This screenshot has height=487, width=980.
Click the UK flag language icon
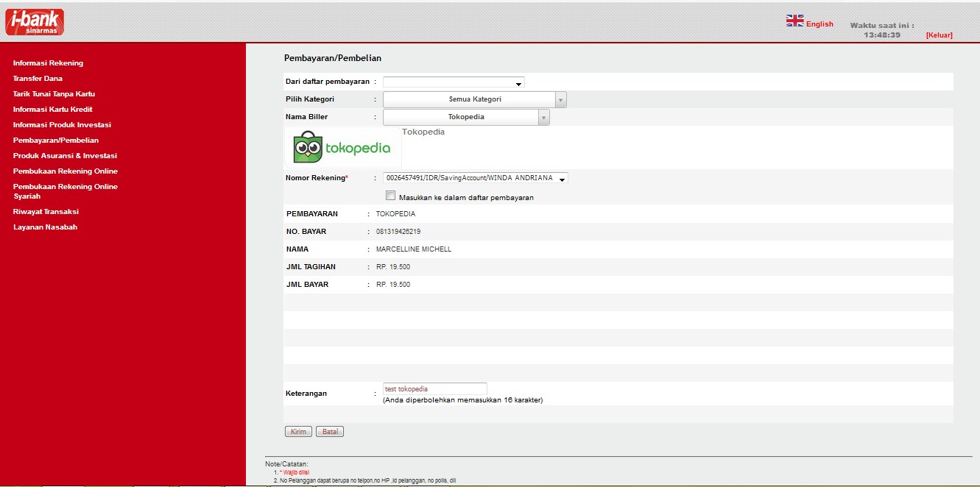pos(794,21)
